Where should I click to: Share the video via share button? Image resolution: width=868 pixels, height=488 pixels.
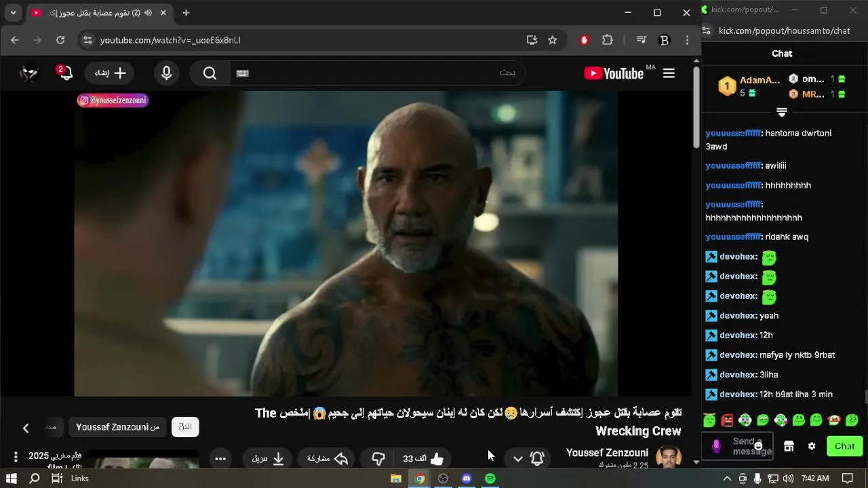point(328,459)
